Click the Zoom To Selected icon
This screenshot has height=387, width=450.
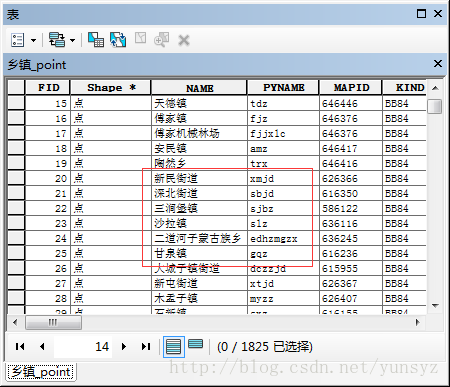162,40
